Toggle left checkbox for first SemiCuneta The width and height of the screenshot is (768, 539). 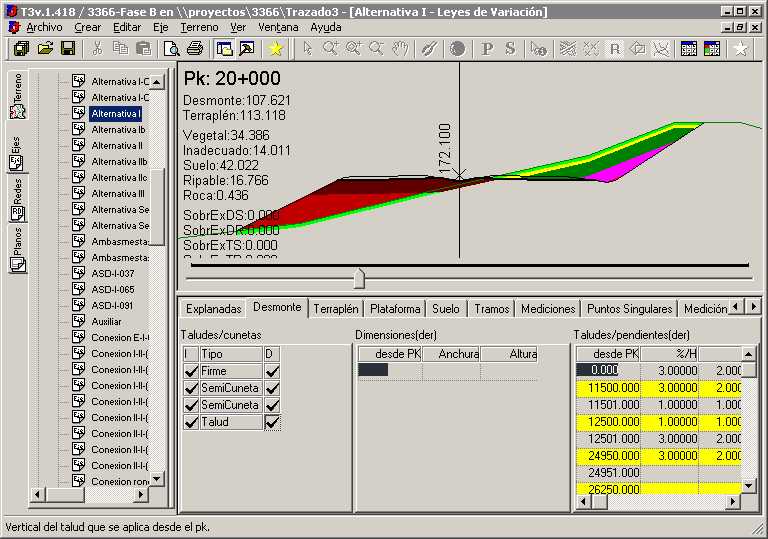(191, 388)
